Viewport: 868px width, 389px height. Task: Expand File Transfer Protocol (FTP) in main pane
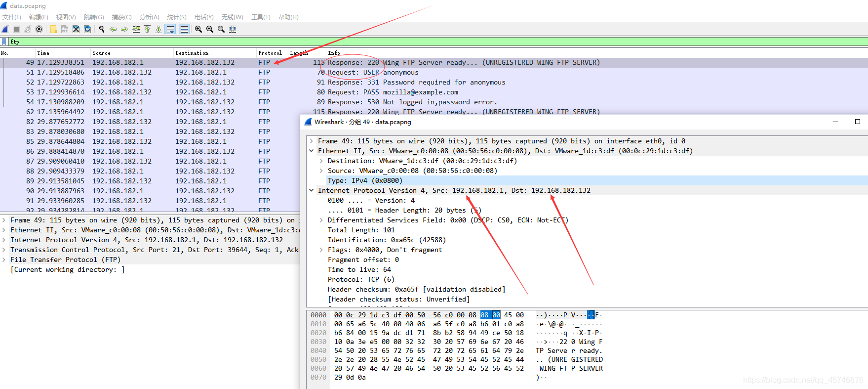(x=4, y=260)
